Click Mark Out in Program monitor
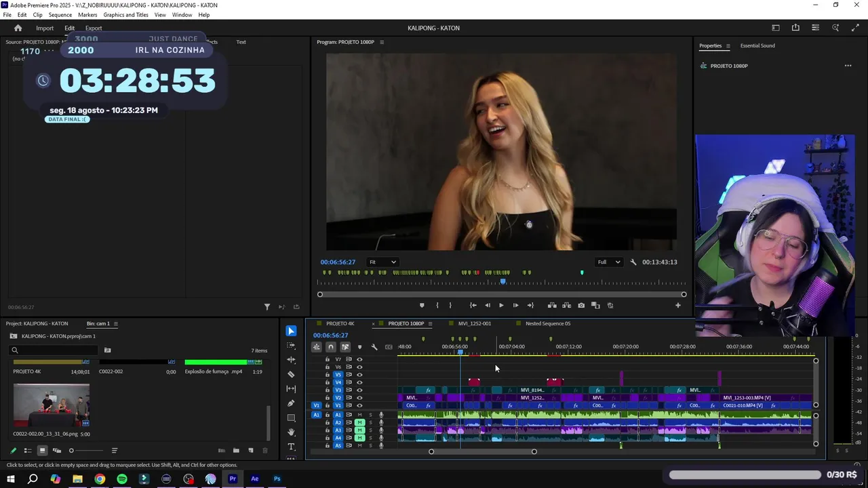This screenshot has width=868, height=488. point(450,305)
